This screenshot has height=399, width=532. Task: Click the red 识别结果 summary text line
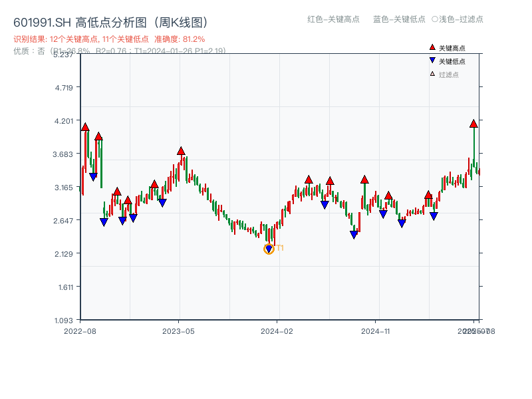[109, 39]
